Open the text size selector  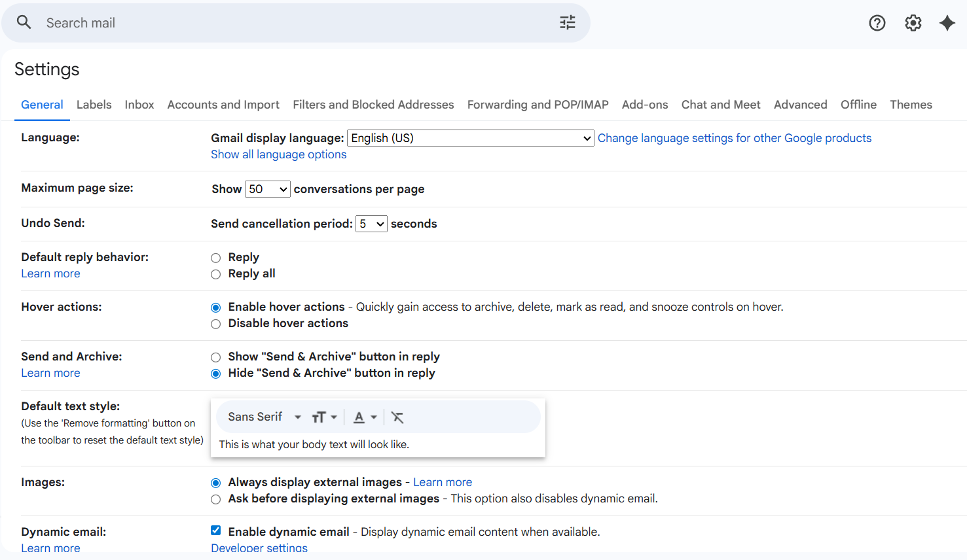pyautogui.click(x=325, y=417)
